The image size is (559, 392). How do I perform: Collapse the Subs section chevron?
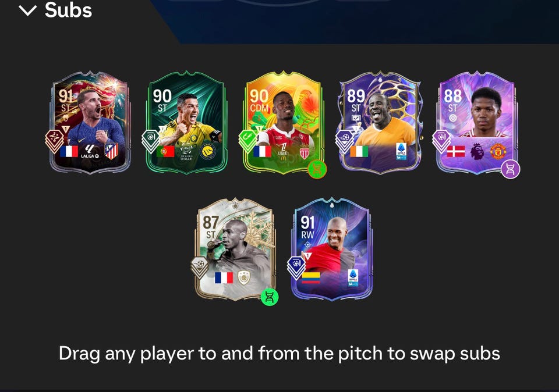[x=27, y=10]
